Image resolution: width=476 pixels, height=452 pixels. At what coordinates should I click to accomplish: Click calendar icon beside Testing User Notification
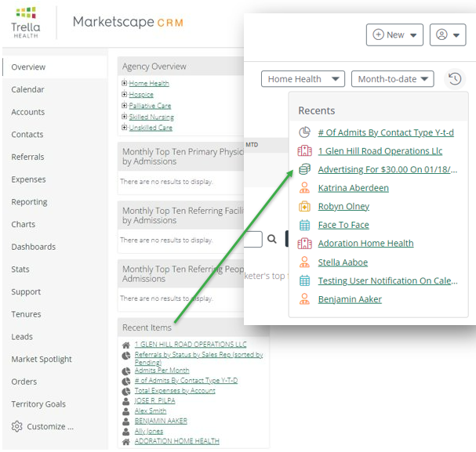304,280
